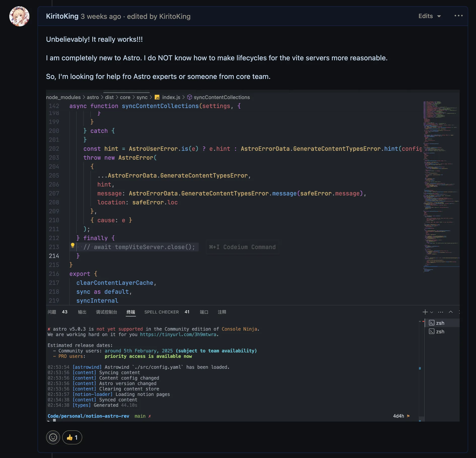
Task: Open the 调试控制台 debug console tab
Action: (106, 312)
